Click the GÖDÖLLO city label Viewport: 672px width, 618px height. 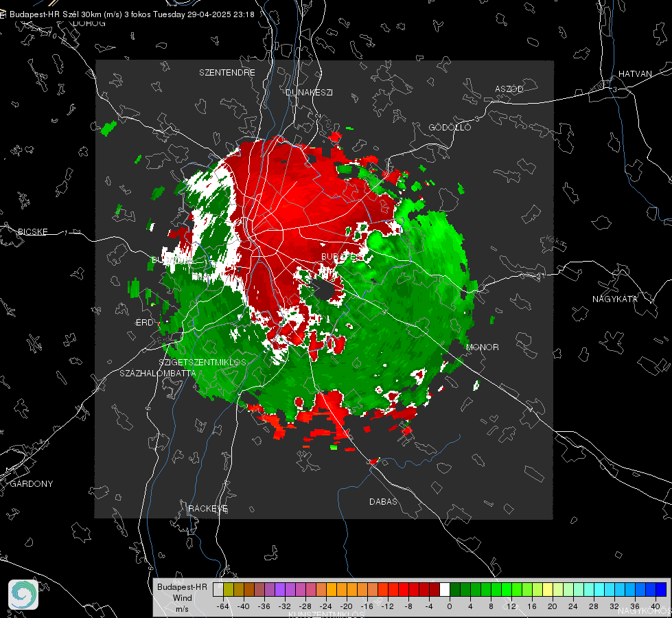coord(450,127)
